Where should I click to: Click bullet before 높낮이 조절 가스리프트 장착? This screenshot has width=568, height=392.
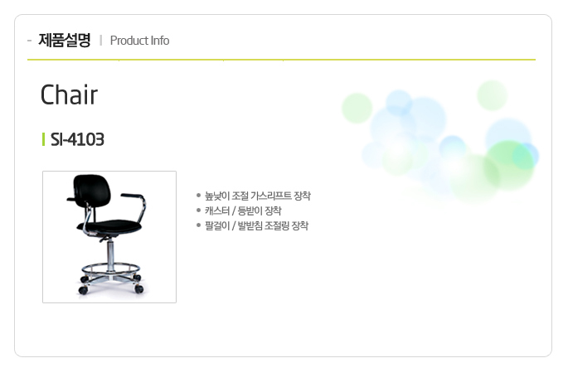[x=198, y=196]
